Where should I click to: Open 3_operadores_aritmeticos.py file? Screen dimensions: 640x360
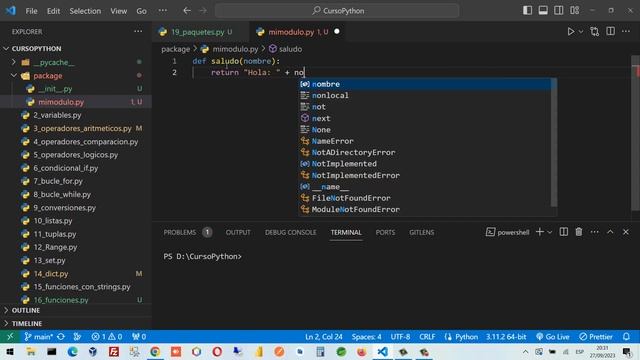pos(76,128)
